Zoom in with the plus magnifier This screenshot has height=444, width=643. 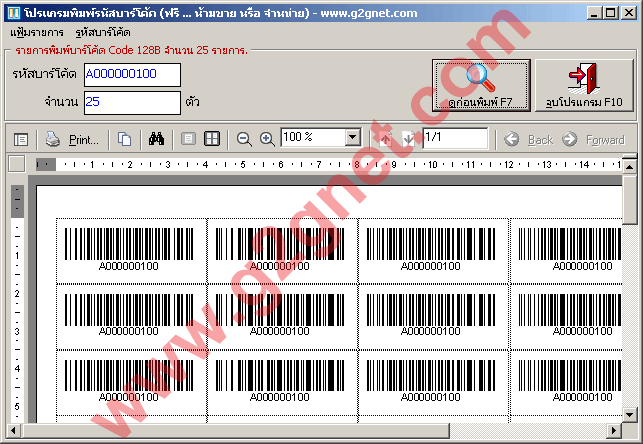[267, 139]
